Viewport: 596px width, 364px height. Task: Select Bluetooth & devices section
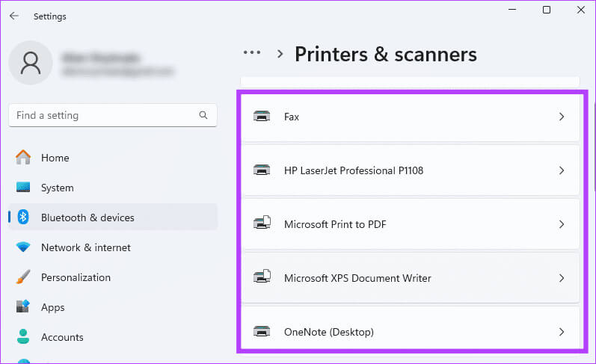[x=113, y=218]
